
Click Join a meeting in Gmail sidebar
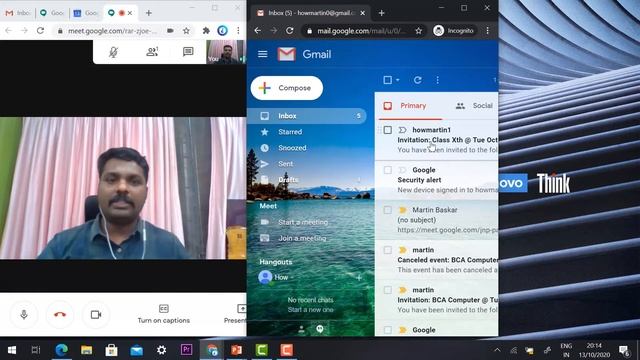pyautogui.click(x=302, y=238)
